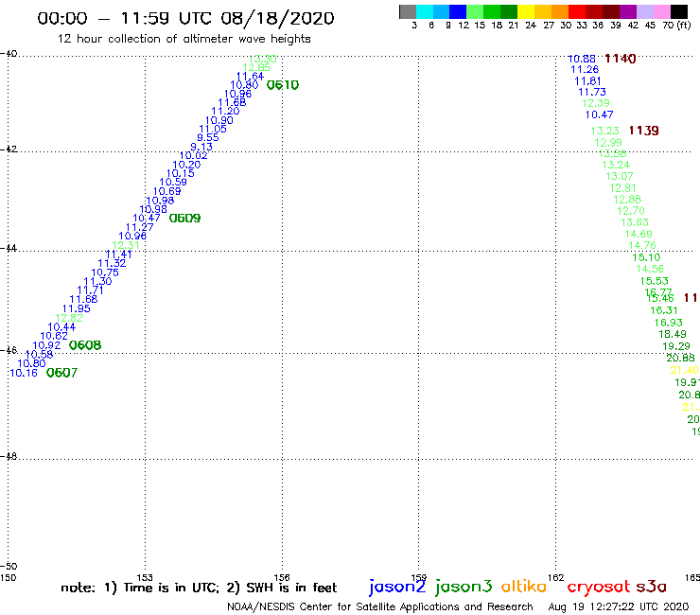The width and height of the screenshot is (700, 615).
Task: Click the 10.92 wave height value
Action: tap(46, 345)
